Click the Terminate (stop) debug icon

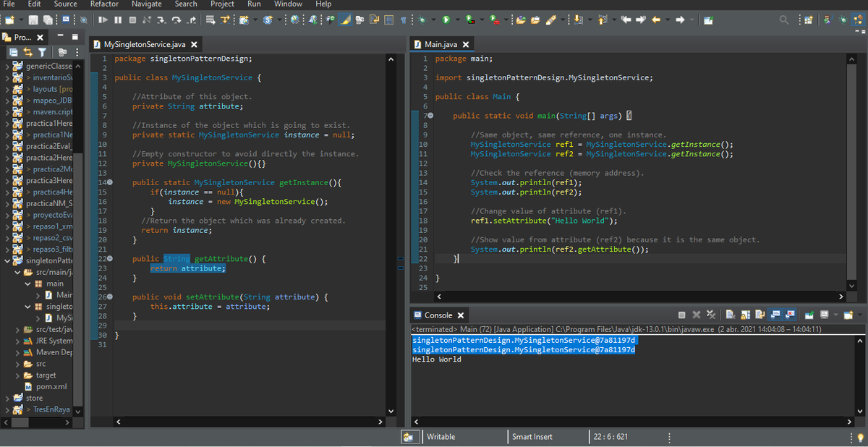click(132, 20)
